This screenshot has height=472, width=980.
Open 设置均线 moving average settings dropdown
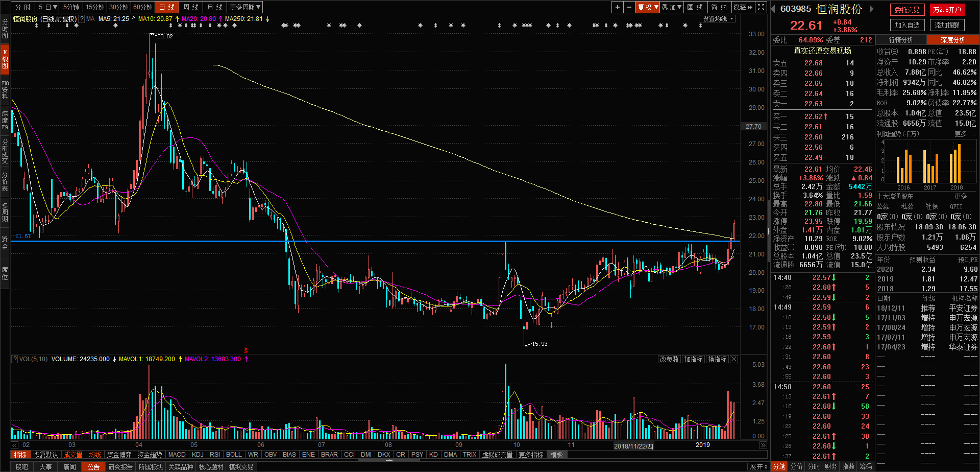click(x=717, y=19)
